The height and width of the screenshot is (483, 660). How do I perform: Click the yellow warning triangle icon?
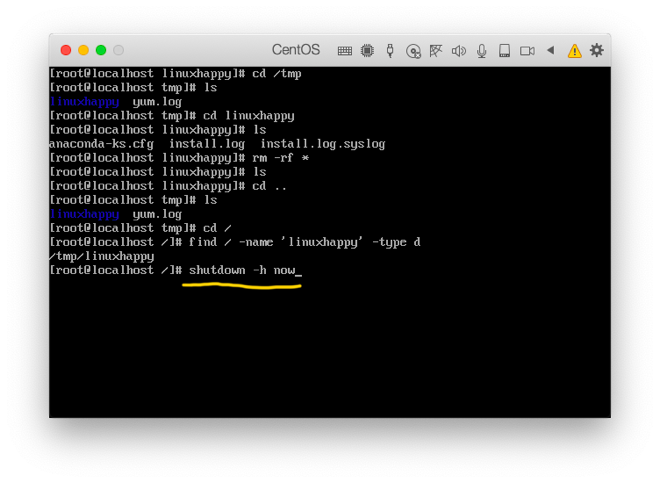point(574,51)
